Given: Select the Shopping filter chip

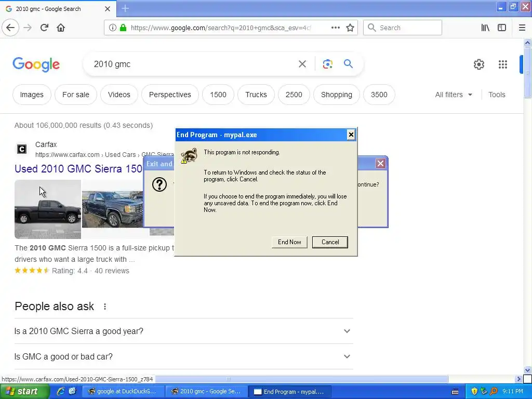Looking at the screenshot, I should (337, 95).
